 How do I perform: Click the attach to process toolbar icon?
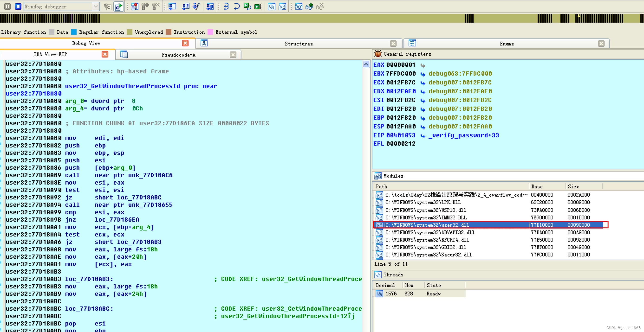(x=107, y=6)
